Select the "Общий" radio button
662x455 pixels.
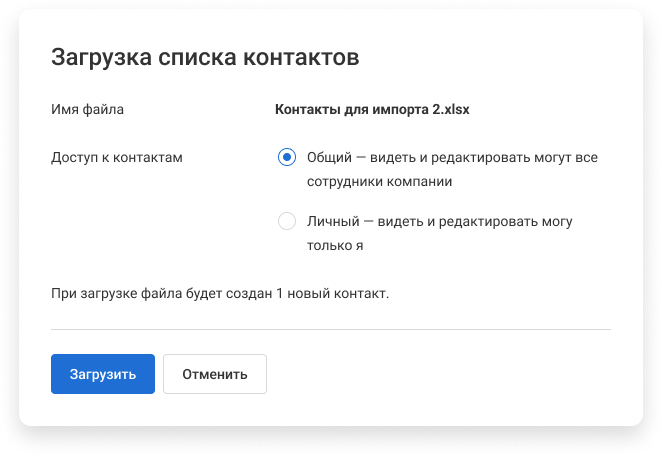click(x=287, y=158)
